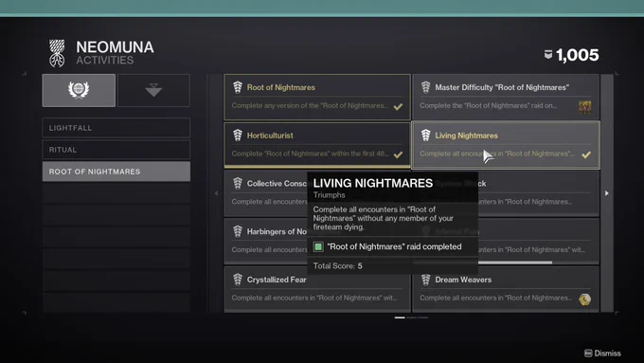Click the Horticulturist completed checkmark

pyautogui.click(x=398, y=155)
